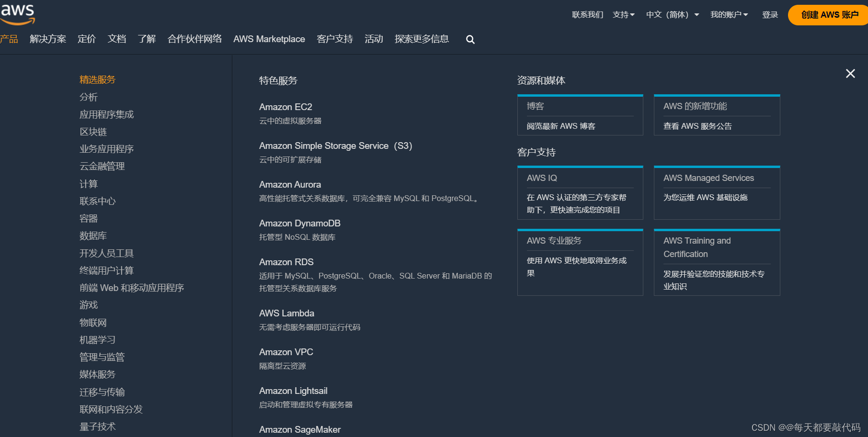
Task: Open the 活动 navigation item
Action: pyautogui.click(x=374, y=39)
